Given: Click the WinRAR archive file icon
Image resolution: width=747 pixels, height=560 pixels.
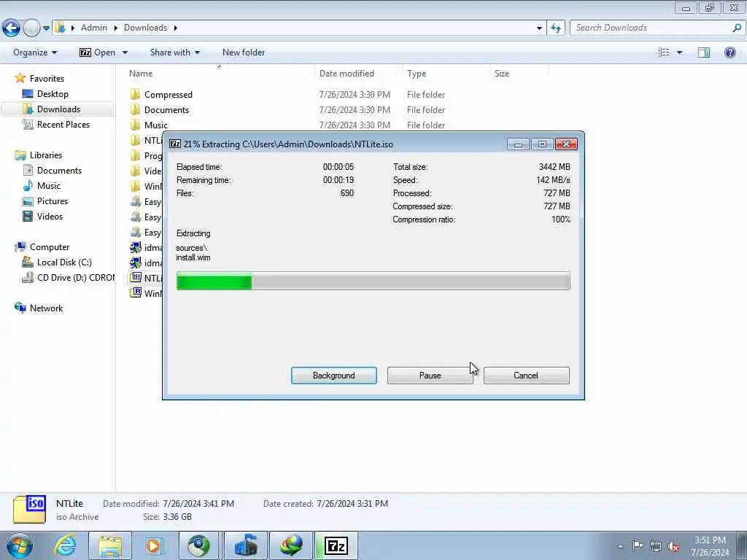Looking at the screenshot, I should [136, 293].
